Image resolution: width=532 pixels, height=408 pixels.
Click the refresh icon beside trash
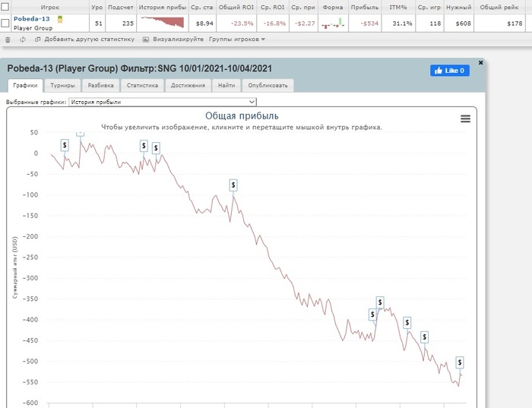23,40
